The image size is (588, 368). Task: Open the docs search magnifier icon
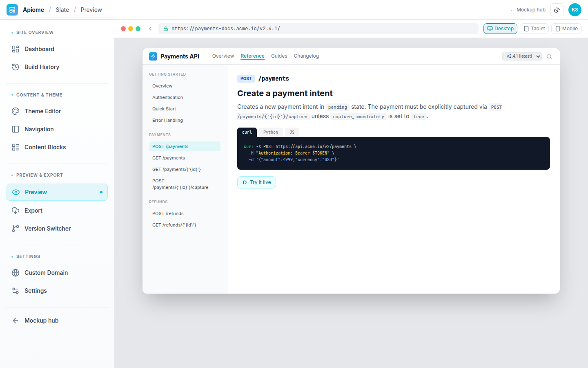549,56
